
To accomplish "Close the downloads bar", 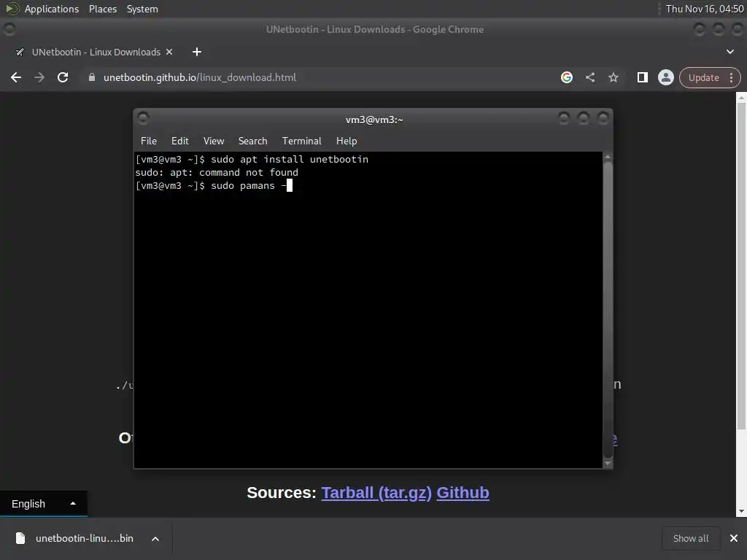I will point(734,539).
